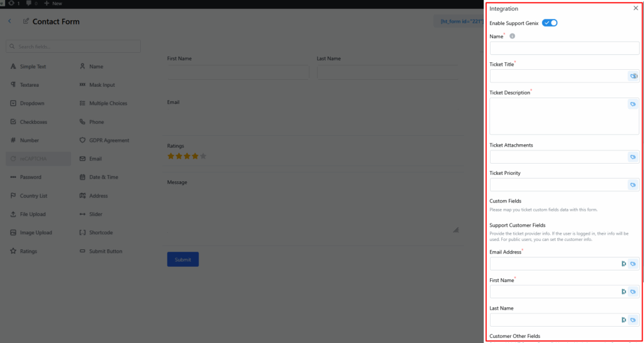Screen dimensions: 644x343
Task: Add the Checkboxes field from the list
Action: click(x=33, y=122)
